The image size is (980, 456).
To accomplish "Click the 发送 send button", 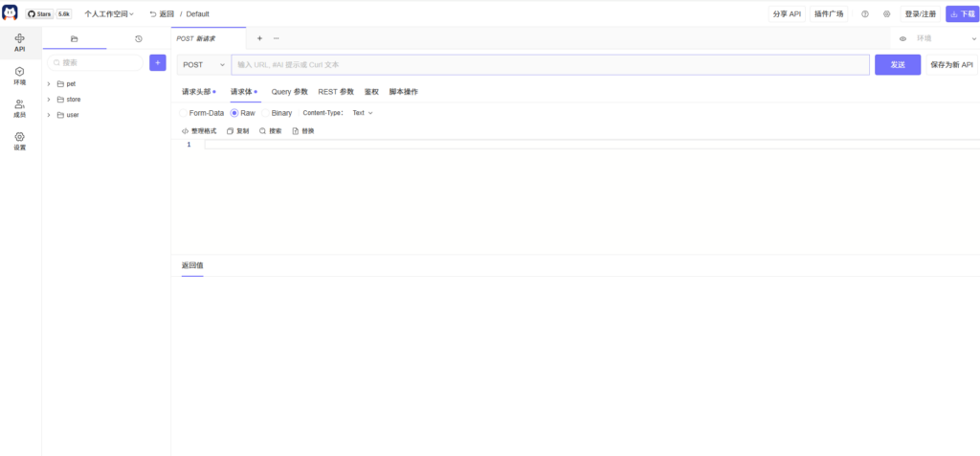I will point(898,65).
